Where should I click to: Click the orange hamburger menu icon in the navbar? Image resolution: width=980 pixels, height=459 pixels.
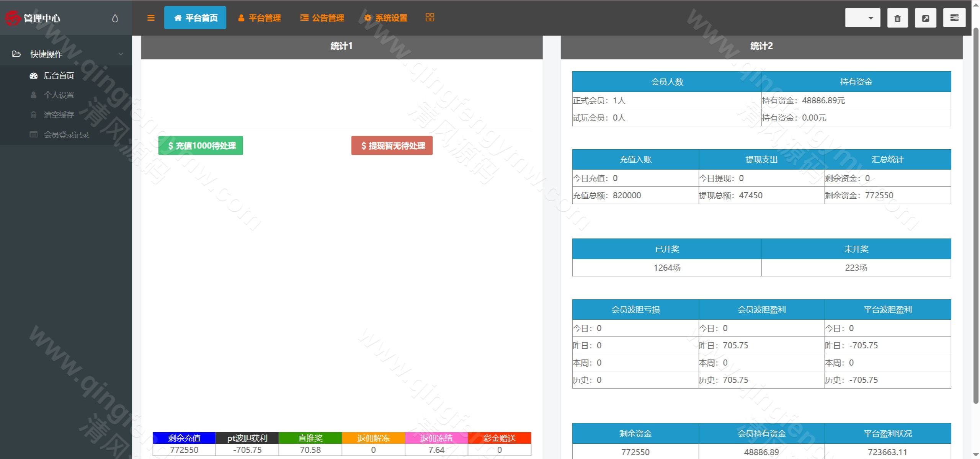(x=150, y=18)
